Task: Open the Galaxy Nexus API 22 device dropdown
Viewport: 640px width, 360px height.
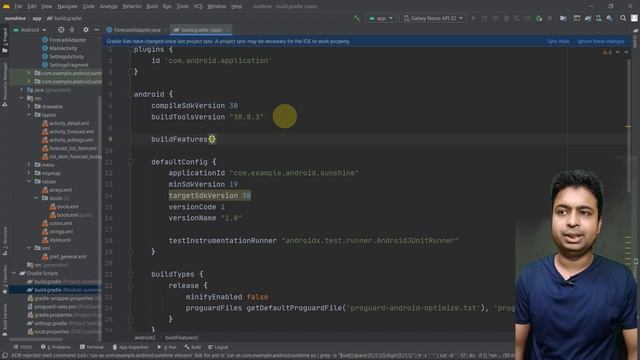Action: 433,18
